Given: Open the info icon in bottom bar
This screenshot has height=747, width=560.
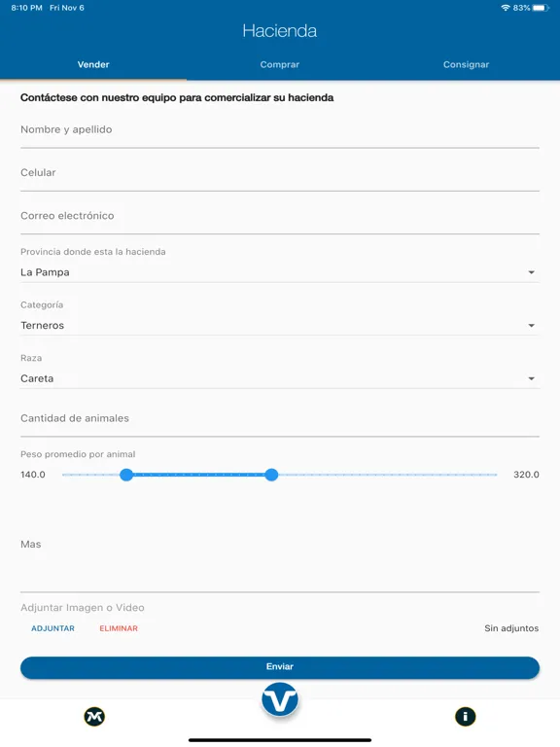Looking at the screenshot, I should tap(466, 717).
